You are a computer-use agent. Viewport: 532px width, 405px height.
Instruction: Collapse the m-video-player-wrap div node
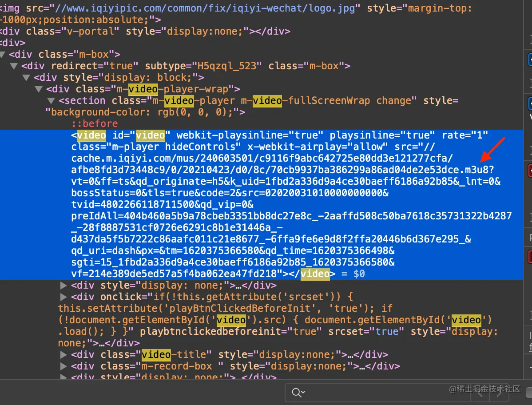[39, 89]
